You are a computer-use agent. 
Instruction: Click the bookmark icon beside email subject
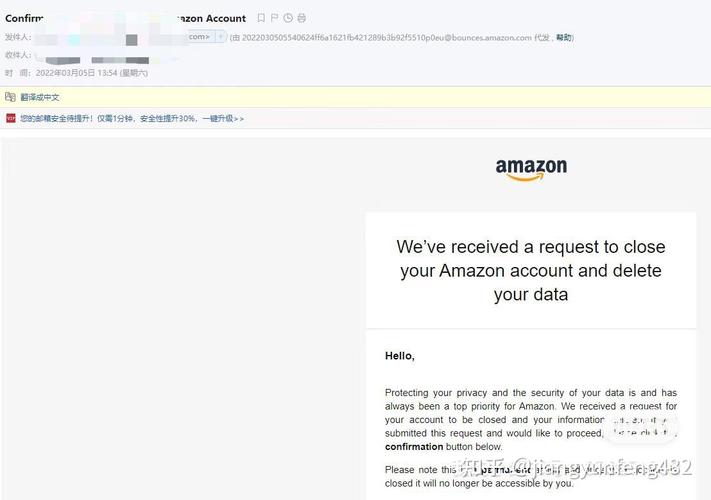coord(261,18)
